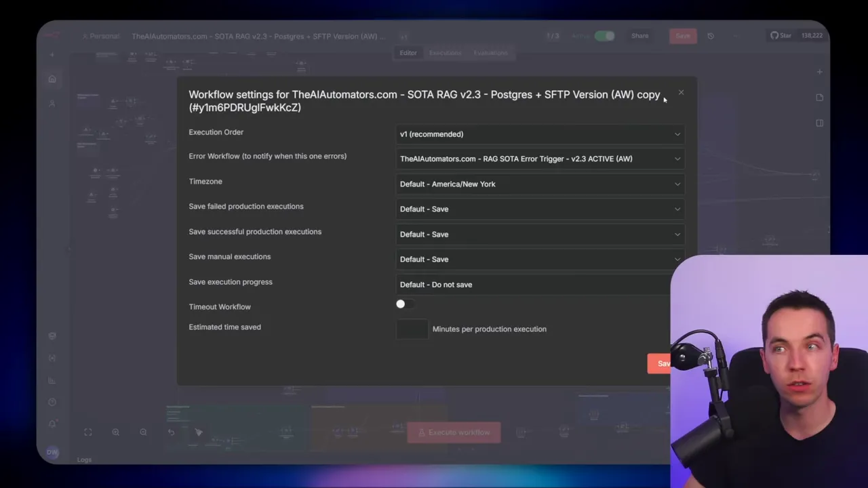
Task: Open the Logs panel
Action: (84, 460)
